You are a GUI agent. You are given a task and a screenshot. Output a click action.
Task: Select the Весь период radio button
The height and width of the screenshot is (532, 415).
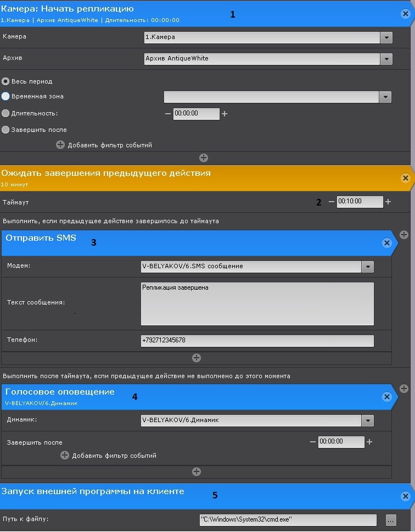pos(5,81)
